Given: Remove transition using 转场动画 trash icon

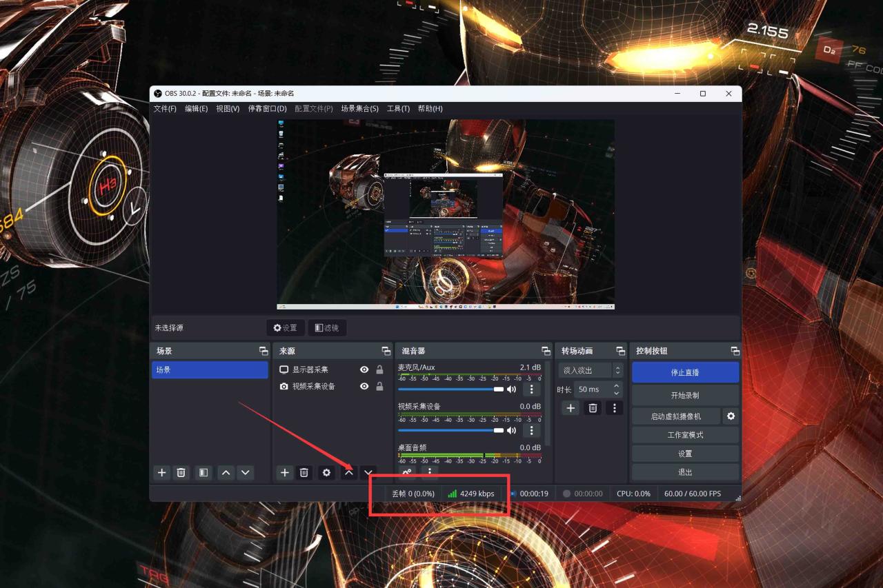Looking at the screenshot, I should coord(593,408).
